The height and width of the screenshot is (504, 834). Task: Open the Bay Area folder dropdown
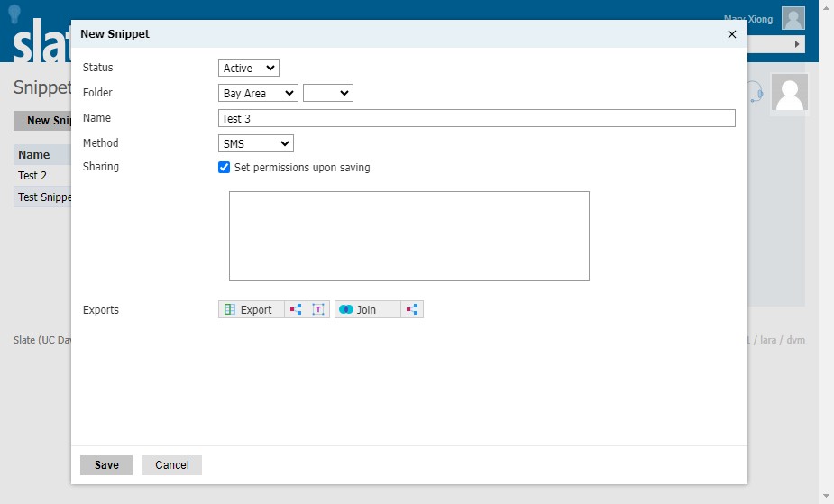click(x=258, y=93)
